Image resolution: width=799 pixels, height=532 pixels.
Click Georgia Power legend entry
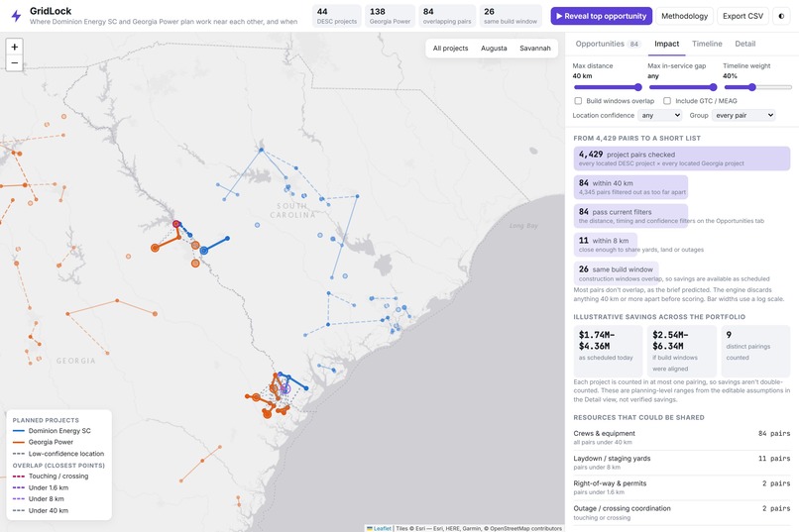pyautogui.click(x=43, y=442)
